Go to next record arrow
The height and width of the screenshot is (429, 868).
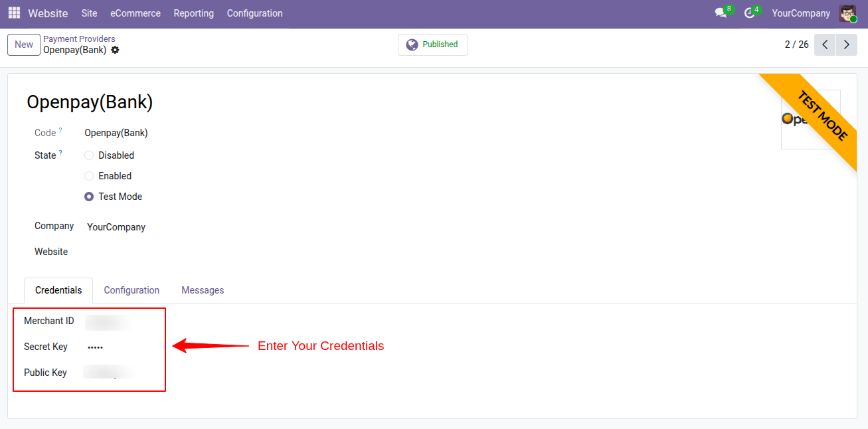coord(847,44)
